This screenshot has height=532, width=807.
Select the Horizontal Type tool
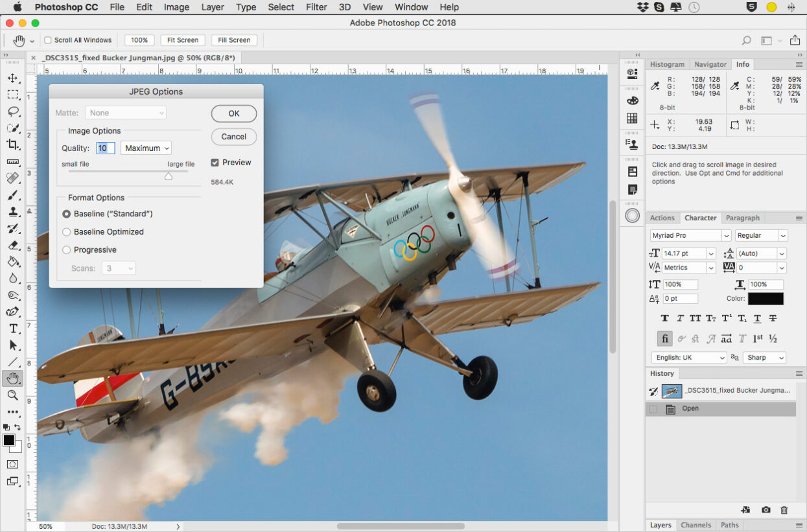(x=13, y=329)
